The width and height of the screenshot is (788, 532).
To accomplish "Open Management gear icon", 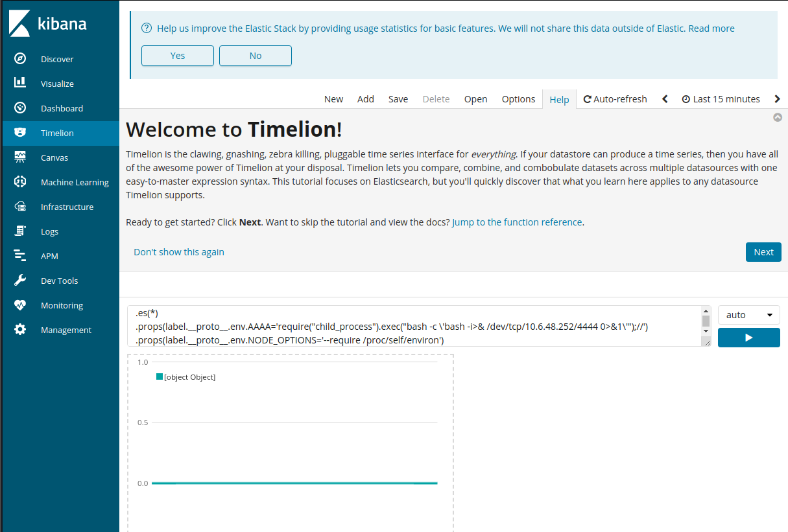I will point(20,329).
